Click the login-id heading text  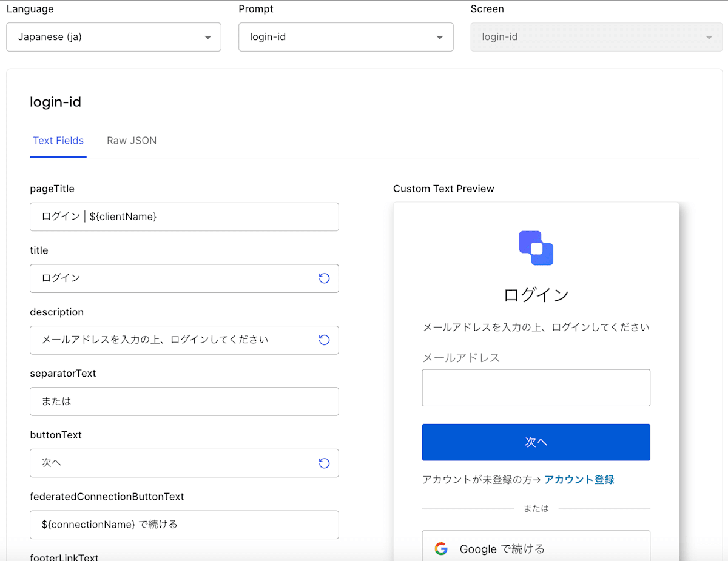point(55,102)
